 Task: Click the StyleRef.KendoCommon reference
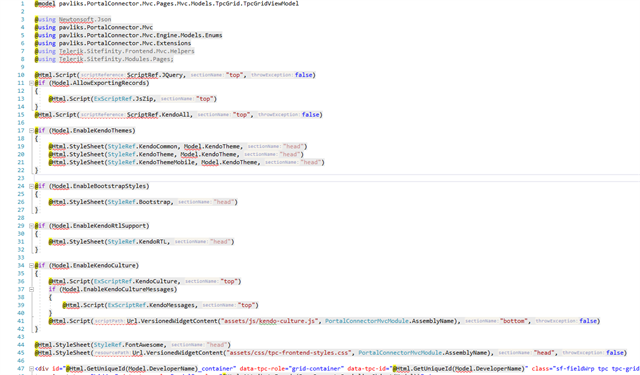142,146
